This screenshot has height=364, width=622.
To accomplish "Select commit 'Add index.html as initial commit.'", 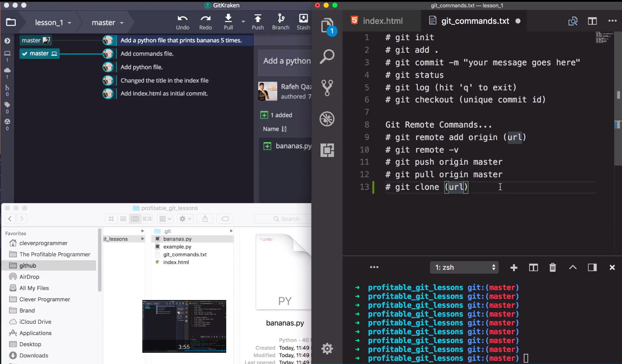I will [x=164, y=93].
